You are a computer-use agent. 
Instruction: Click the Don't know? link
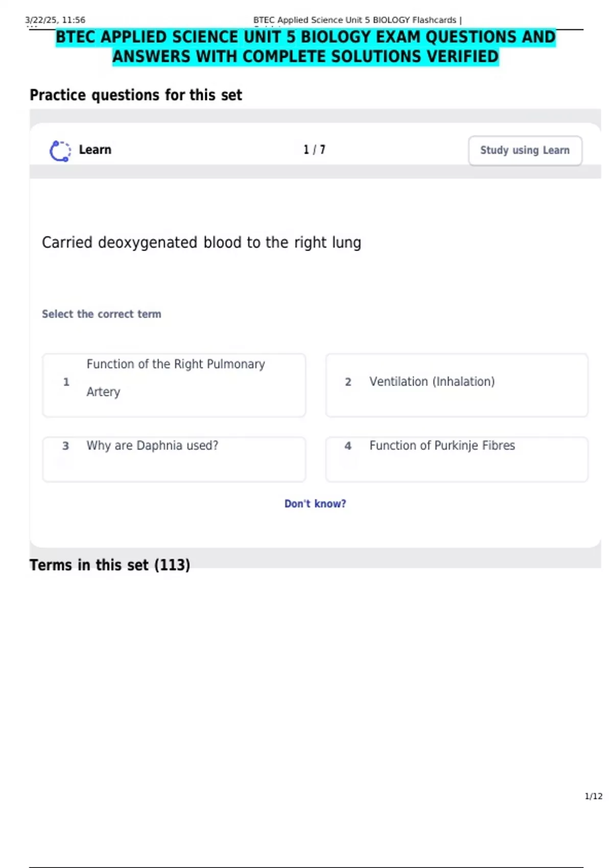click(x=315, y=503)
